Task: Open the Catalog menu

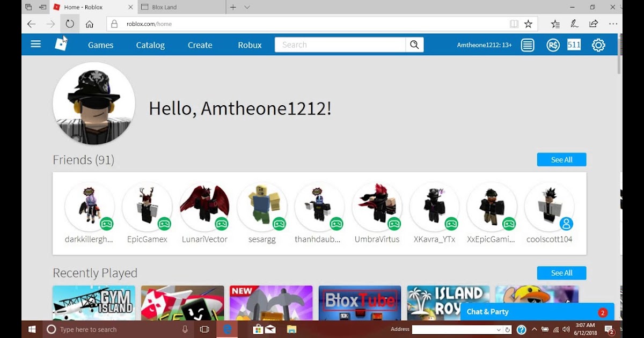Action: click(x=150, y=45)
